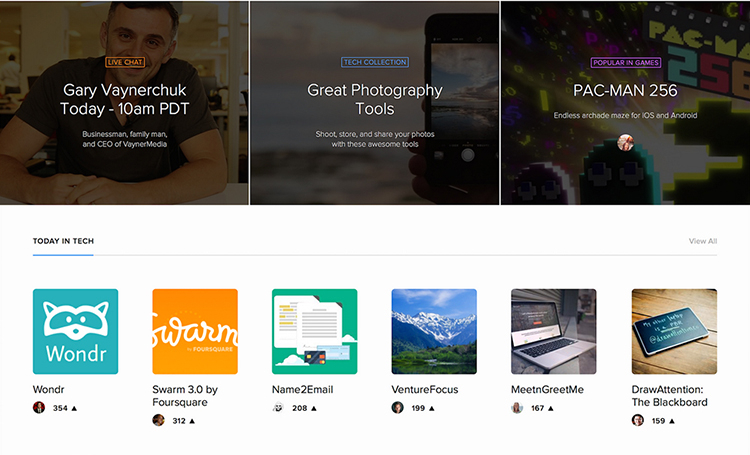The height and width of the screenshot is (455, 750).
Task: Click the Wondr maker avatar
Action: coord(39,408)
